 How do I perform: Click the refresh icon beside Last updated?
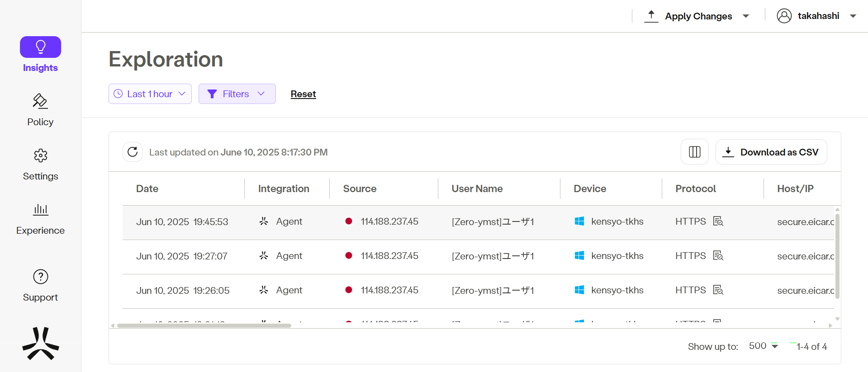pyautogui.click(x=133, y=152)
